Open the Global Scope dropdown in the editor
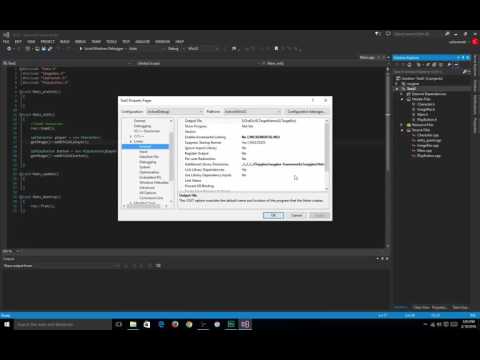 197,63
